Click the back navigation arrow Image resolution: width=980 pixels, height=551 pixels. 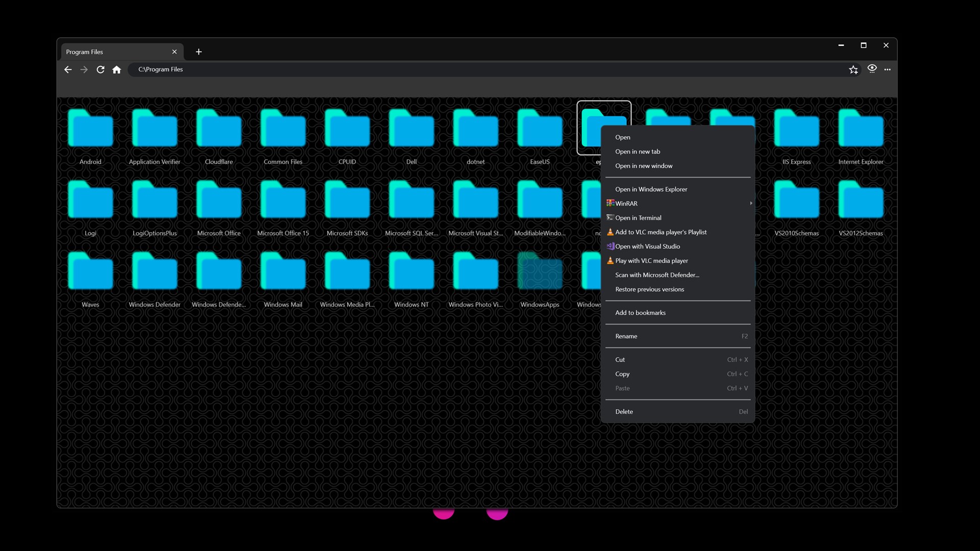68,69
